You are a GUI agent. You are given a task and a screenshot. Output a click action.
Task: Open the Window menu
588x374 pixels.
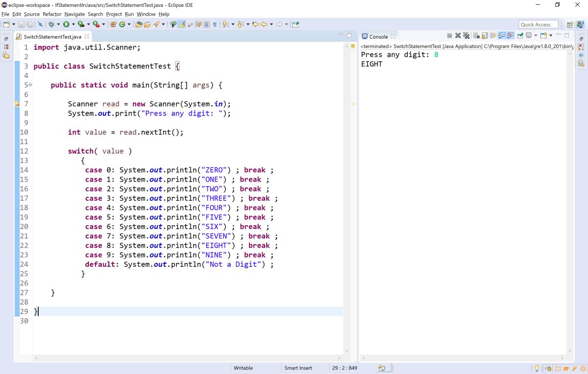(146, 14)
